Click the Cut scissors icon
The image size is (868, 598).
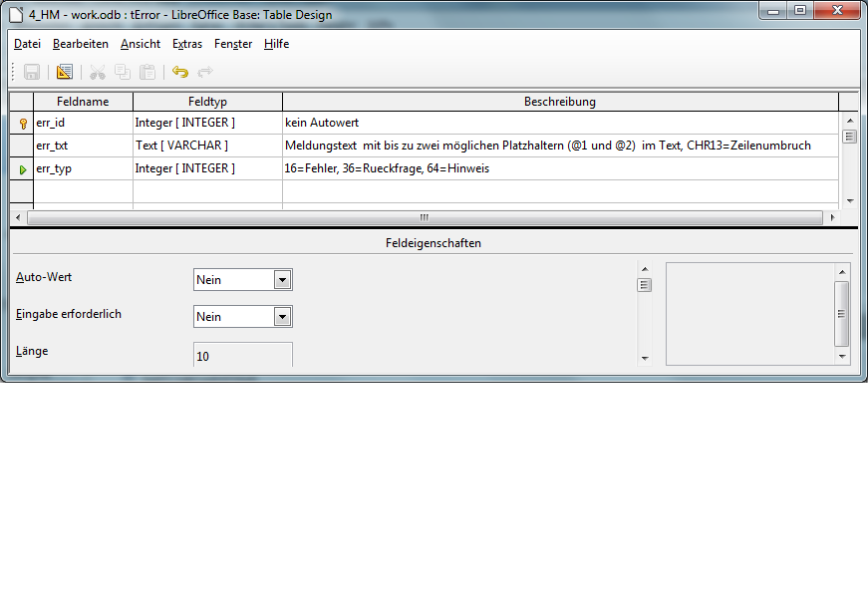pos(97,72)
